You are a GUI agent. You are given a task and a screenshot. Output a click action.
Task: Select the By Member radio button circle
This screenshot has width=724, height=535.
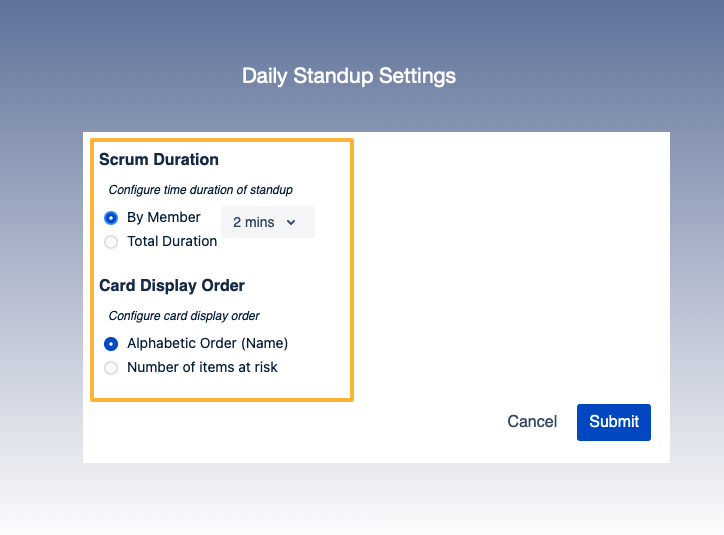coord(111,217)
